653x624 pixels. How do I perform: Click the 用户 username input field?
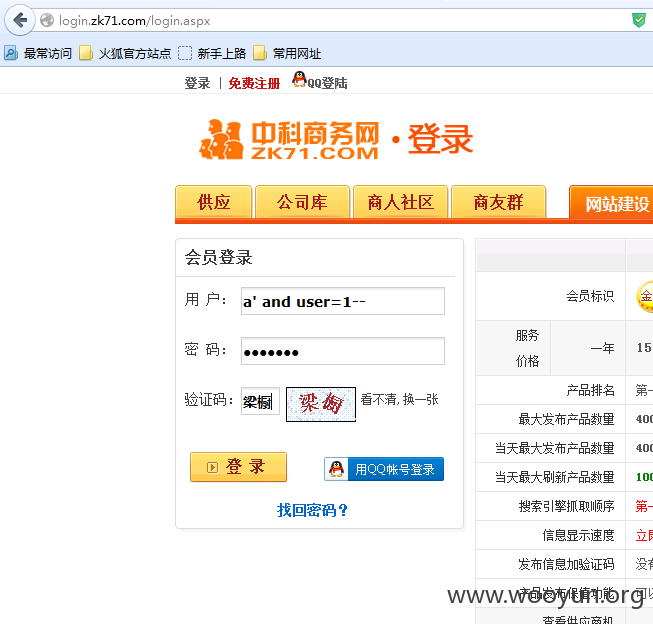click(343, 301)
